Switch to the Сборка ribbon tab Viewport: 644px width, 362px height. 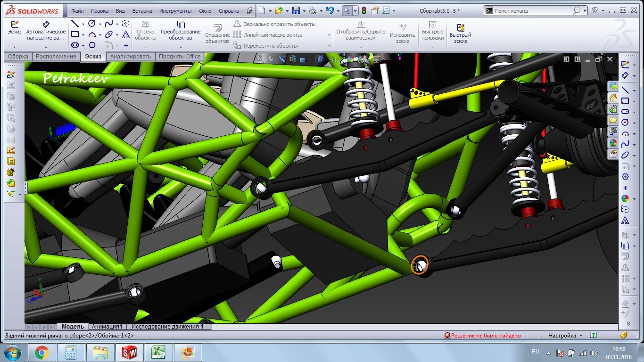18,57
